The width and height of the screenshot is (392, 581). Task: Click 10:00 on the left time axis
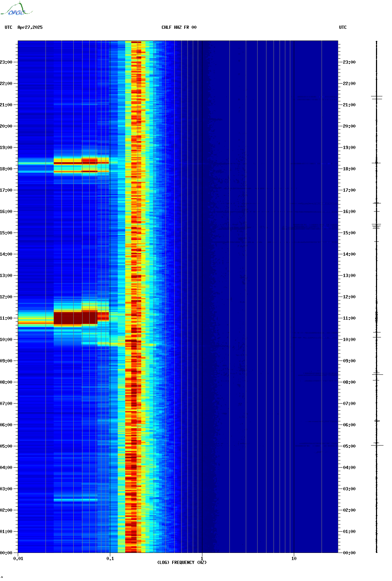[x=6, y=340]
